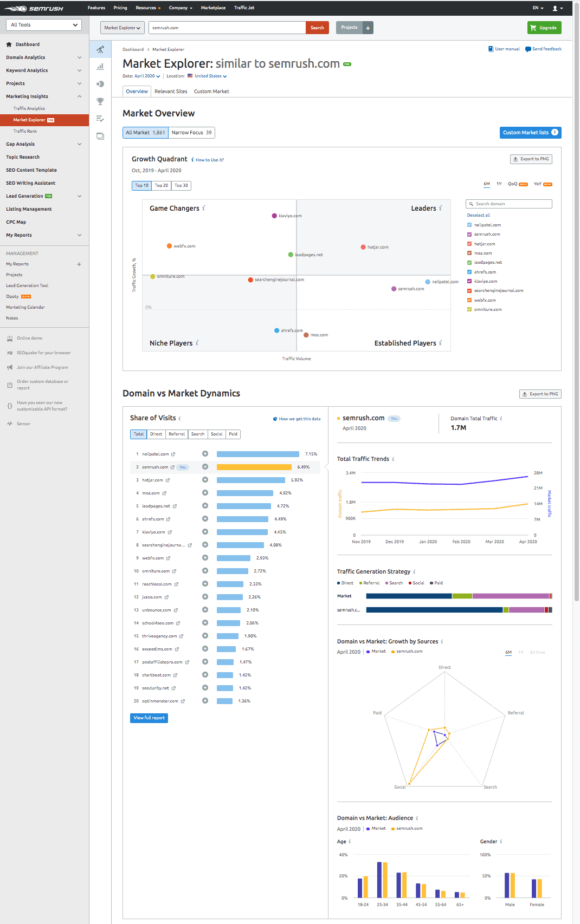The width and height of the screenshot is (580, 924).
Task: Click plus icon in the neilpatel.com row
Action: pos(205,454)
